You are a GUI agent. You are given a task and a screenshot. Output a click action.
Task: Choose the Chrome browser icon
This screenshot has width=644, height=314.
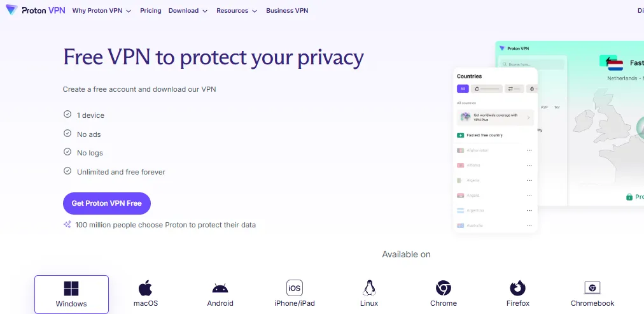(x=444, y=288)
